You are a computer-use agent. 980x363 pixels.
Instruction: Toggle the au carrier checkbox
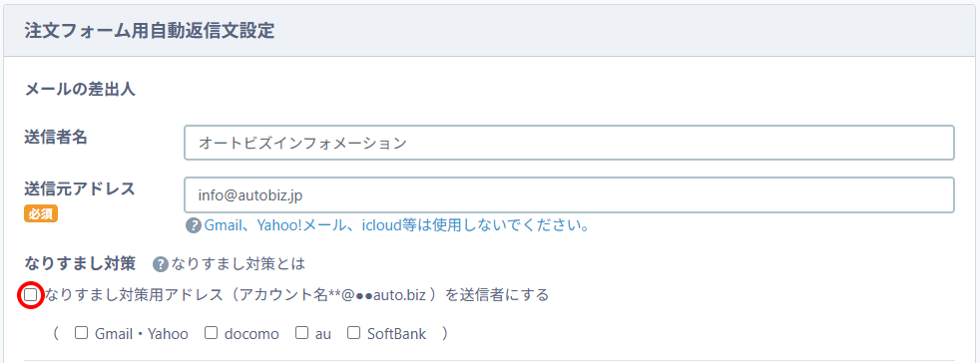tap(301, 332)
